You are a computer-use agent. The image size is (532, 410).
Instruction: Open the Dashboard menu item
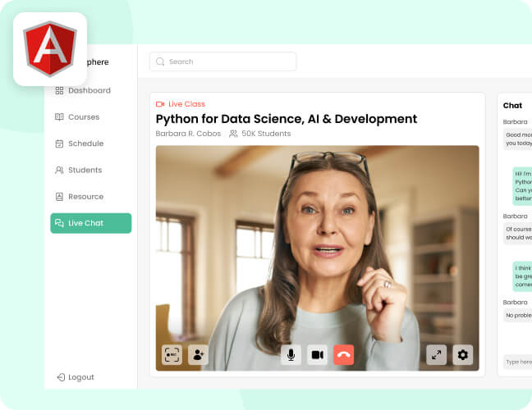coord(83,90)
